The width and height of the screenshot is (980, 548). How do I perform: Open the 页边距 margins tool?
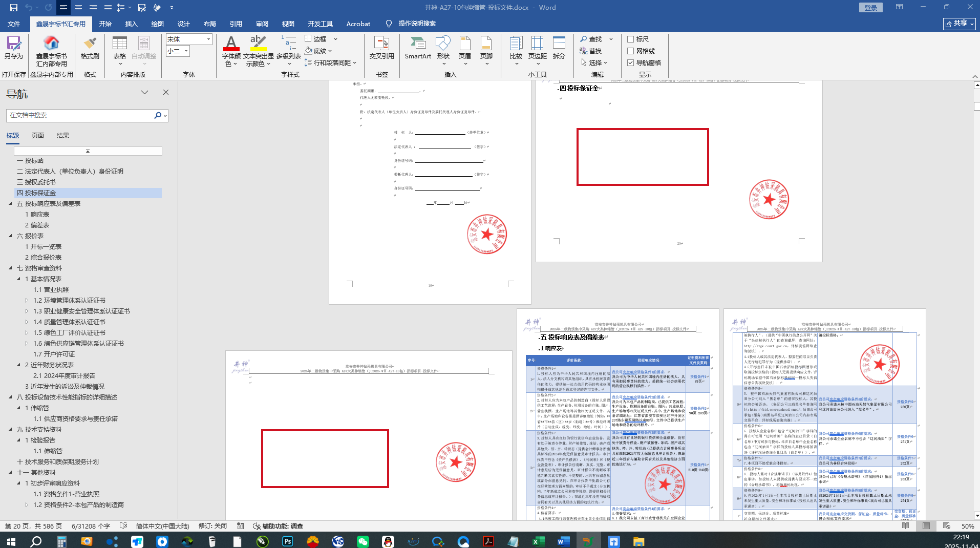pyautogui.click(x=538, y=51)
